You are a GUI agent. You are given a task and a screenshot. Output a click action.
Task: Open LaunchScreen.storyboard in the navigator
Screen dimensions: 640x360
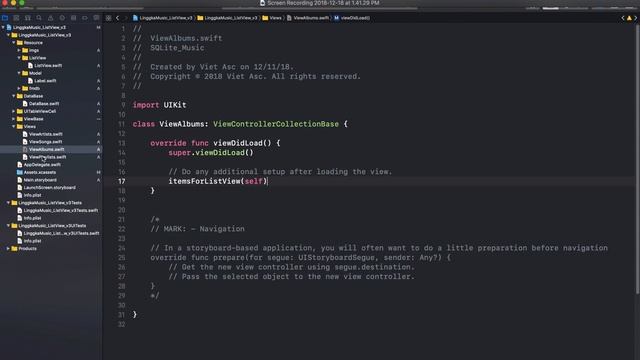(49, 187)
